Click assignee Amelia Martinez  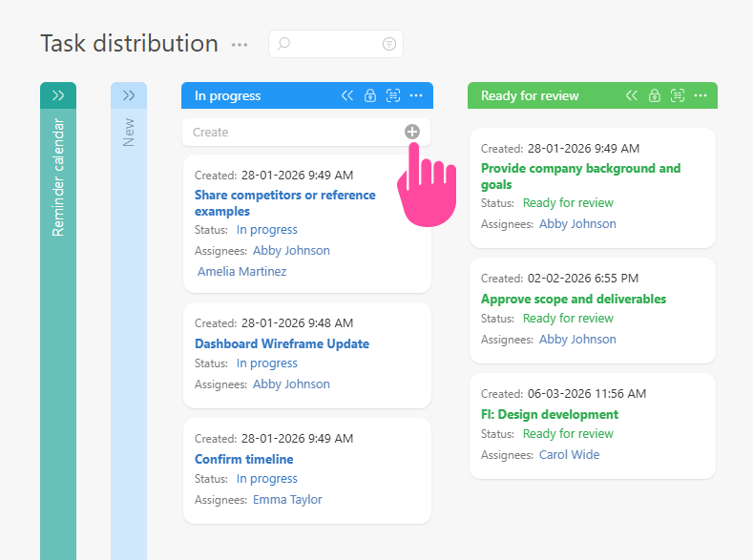click(x=241, y=271)
